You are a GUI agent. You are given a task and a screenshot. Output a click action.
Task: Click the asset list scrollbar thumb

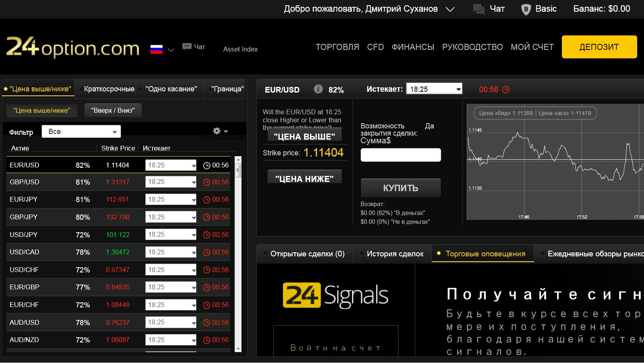(x=238, y=170)
